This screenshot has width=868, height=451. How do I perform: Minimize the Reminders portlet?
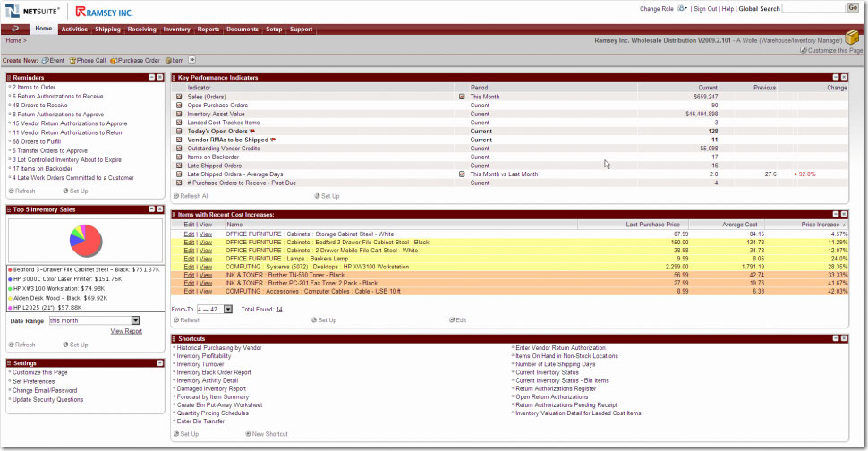coord(152,78)
